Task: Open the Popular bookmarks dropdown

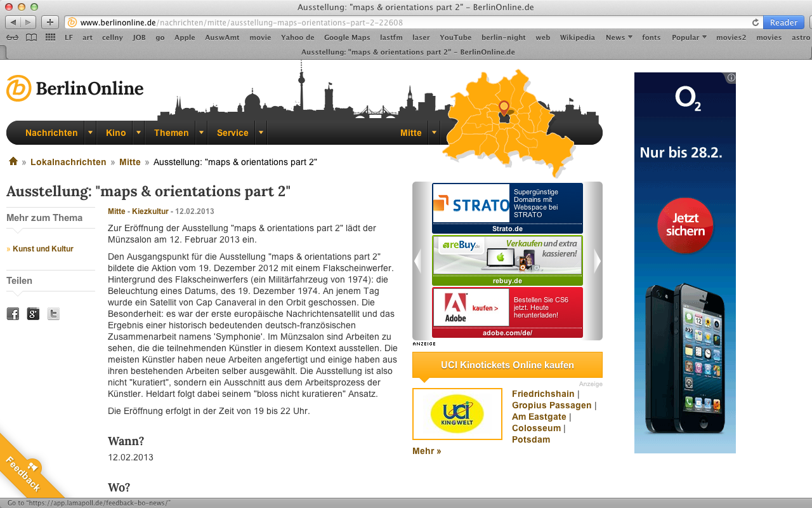Action: 689,37
